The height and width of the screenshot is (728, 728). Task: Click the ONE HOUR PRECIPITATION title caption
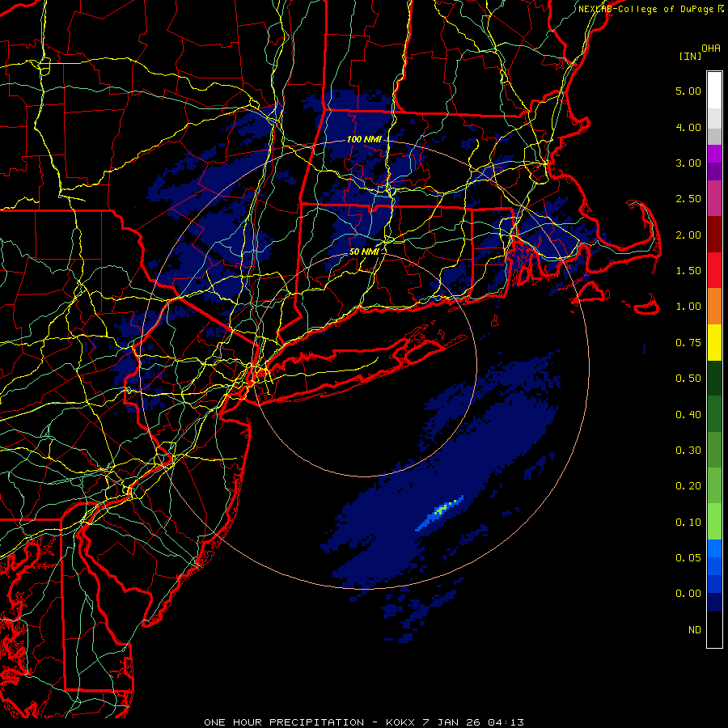[x=364, y=722]
